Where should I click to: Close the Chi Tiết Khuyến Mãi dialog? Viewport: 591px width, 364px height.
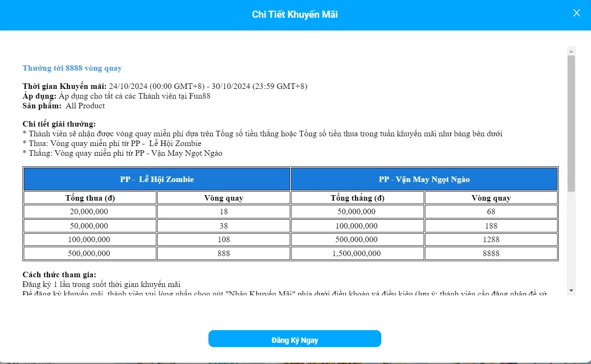[576, 13]
